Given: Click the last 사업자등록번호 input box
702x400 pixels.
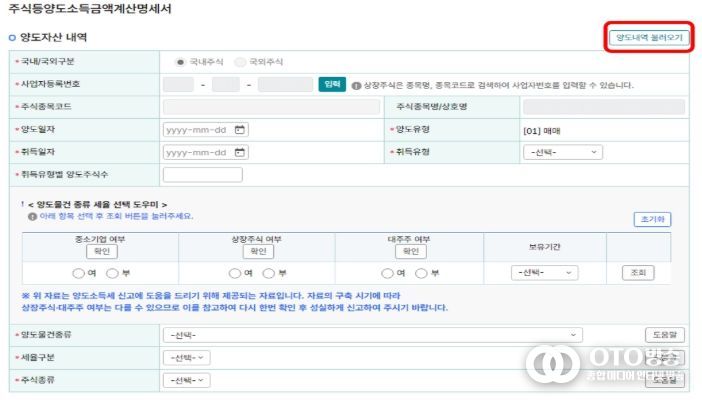Looking at the screenshot, I should pyautogui.click(x=285, y=84).
